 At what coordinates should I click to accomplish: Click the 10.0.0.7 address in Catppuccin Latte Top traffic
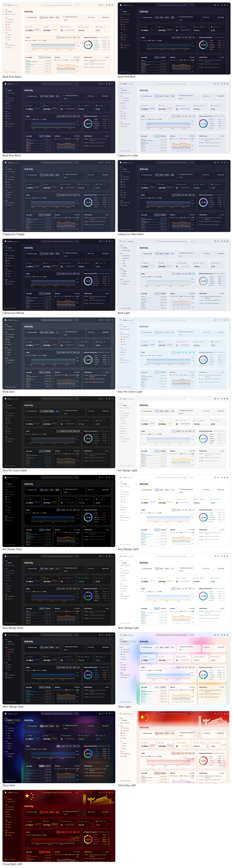coord(143,139)
